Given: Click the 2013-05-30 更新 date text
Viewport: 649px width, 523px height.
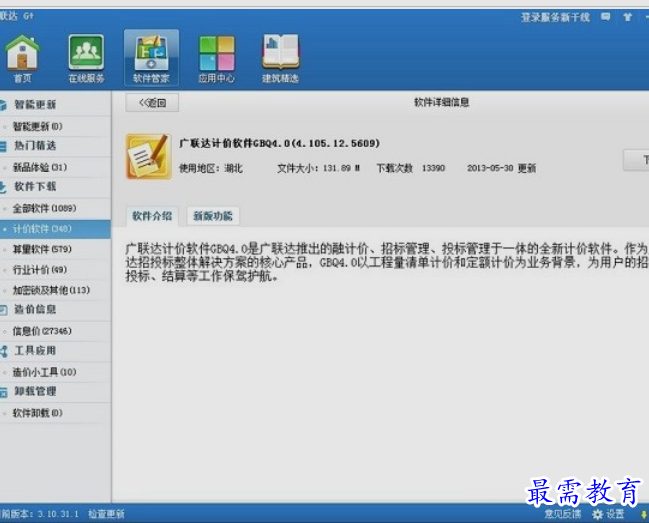Looking at the screenshot, I should pos(502,168).
